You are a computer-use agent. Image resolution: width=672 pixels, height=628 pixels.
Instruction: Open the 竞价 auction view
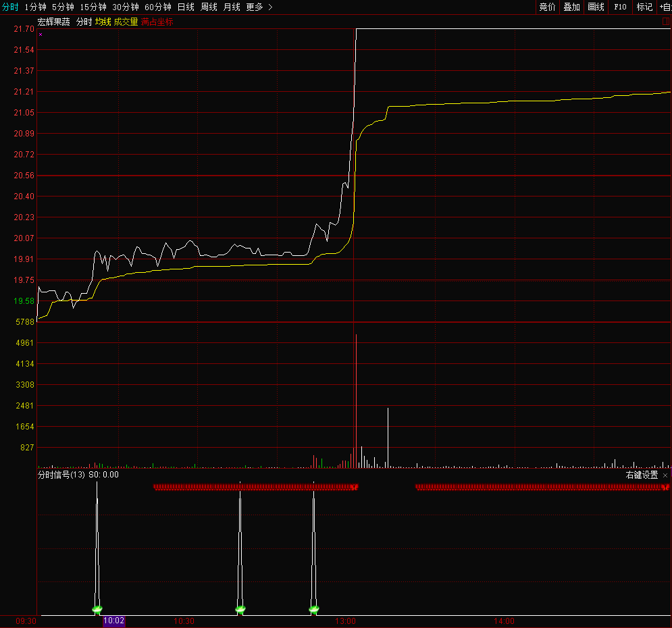coord(547,7)
